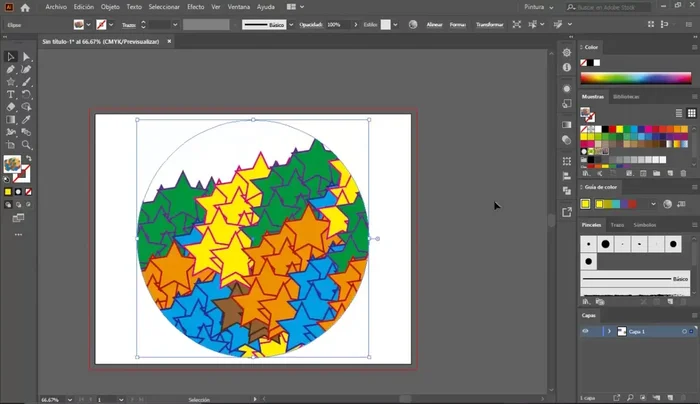Expand the Capa 1 layer contents
700x404 pixels.
[608, 331]
